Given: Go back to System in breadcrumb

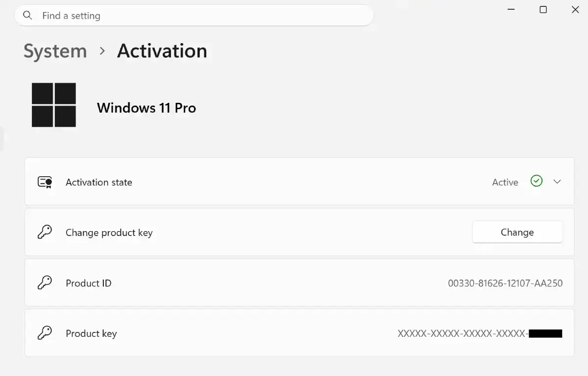Looking at the screenshot, I should 55,51.
